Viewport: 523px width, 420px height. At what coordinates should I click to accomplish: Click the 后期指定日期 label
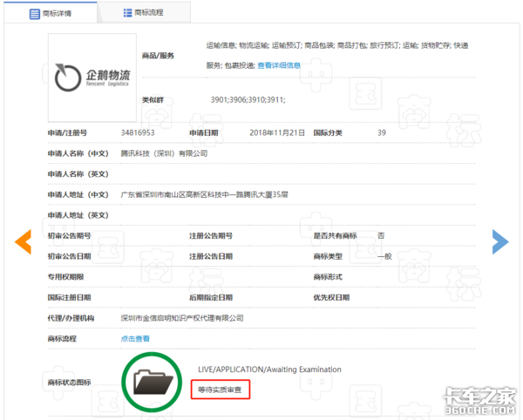coord(211,297)
